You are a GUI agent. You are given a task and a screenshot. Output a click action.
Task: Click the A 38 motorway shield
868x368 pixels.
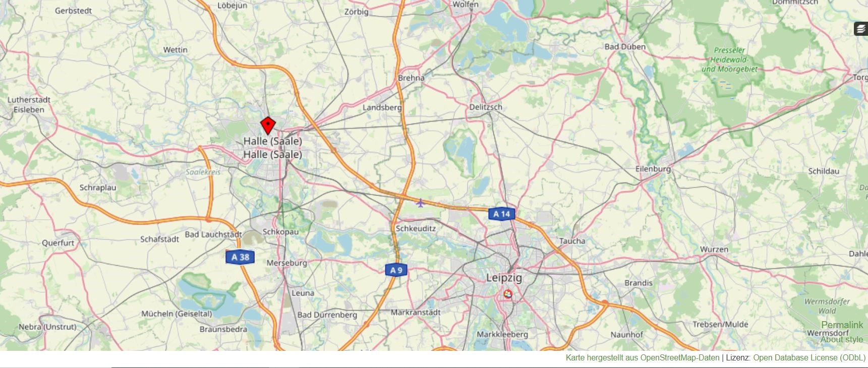pyautogui.click(x=240, y=257)
